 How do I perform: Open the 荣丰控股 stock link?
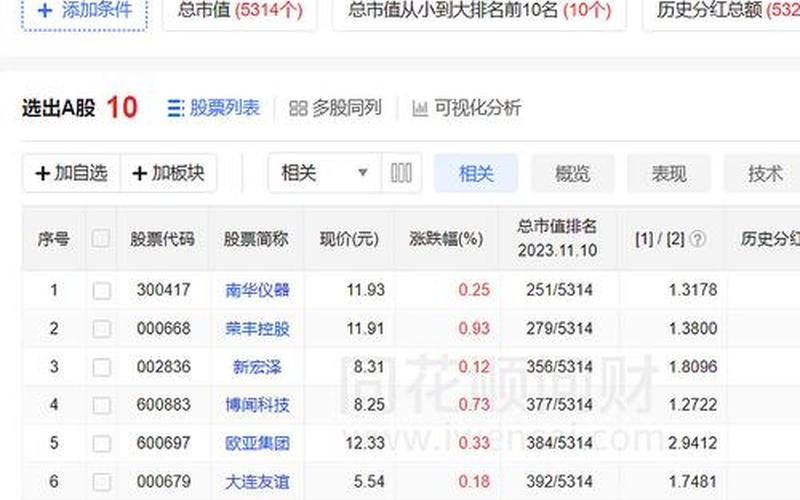tap(257, 329)
